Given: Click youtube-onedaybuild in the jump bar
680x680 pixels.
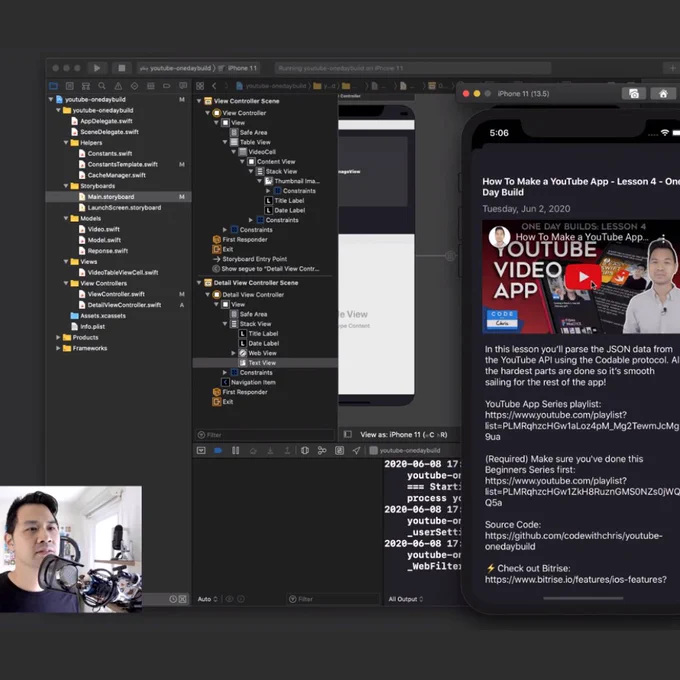Looking at the screenshot, I should [x=271, y=86].
